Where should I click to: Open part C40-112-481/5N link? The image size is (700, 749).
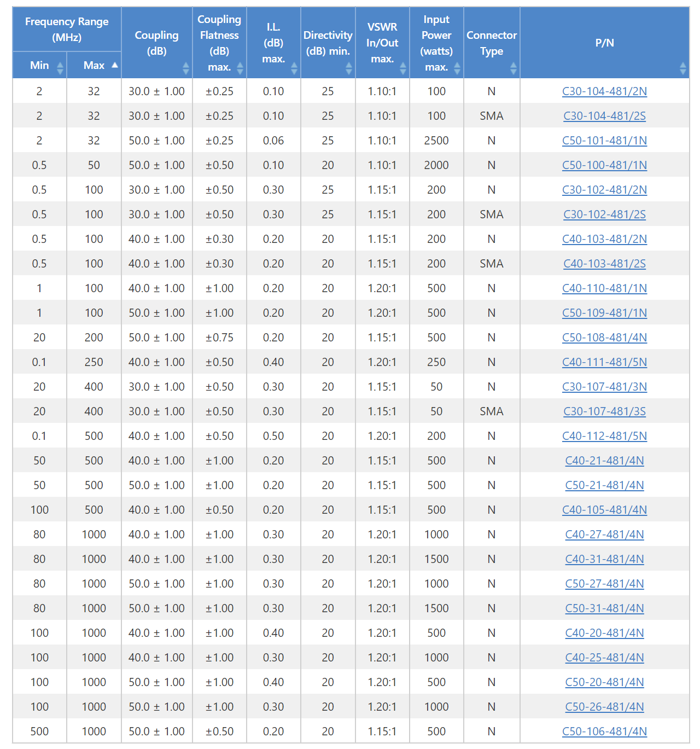[604, 436]
